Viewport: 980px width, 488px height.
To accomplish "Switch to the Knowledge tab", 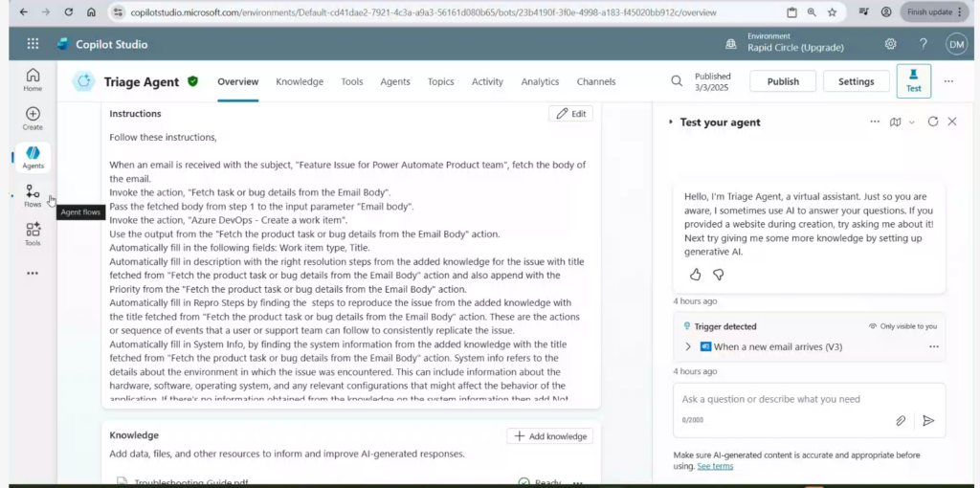I will coord(300,82).
